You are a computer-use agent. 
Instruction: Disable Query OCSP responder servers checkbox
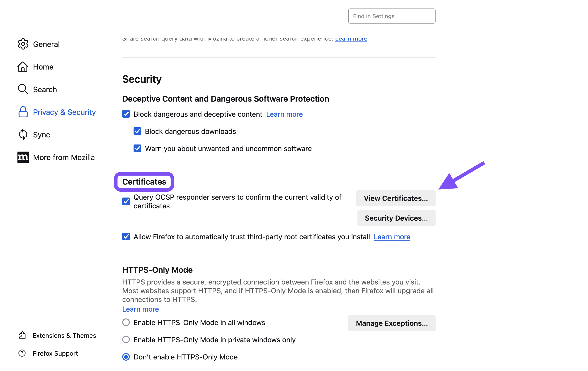[x=126, y=201]
